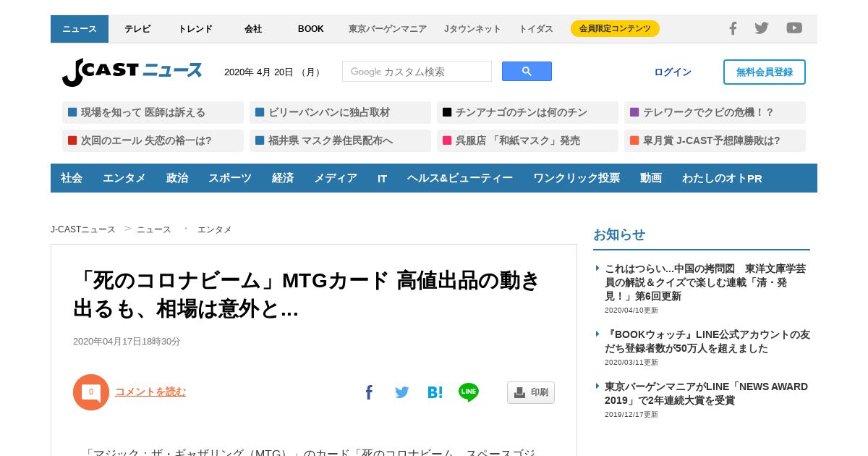Open トイダス link
This screenshot has height=456, width=868.
click(536, 29)
